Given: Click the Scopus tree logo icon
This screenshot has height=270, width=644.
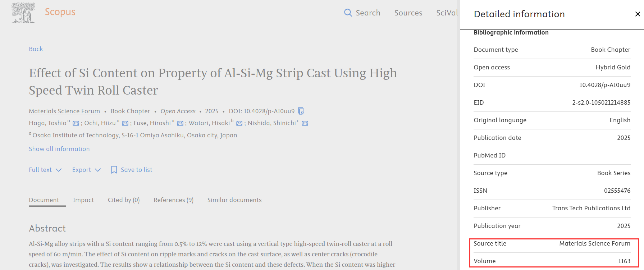Looking at the screenshot, I should [23, 13].
